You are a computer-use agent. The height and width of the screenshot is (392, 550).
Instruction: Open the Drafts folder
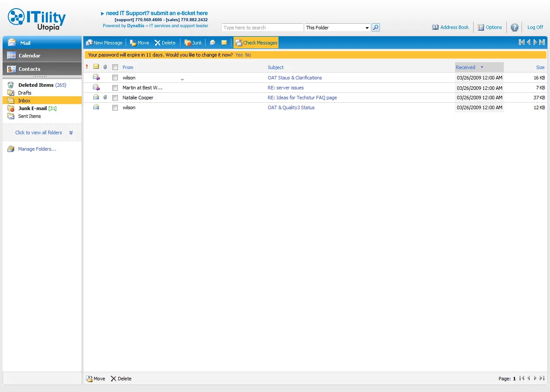click(25, 93)
